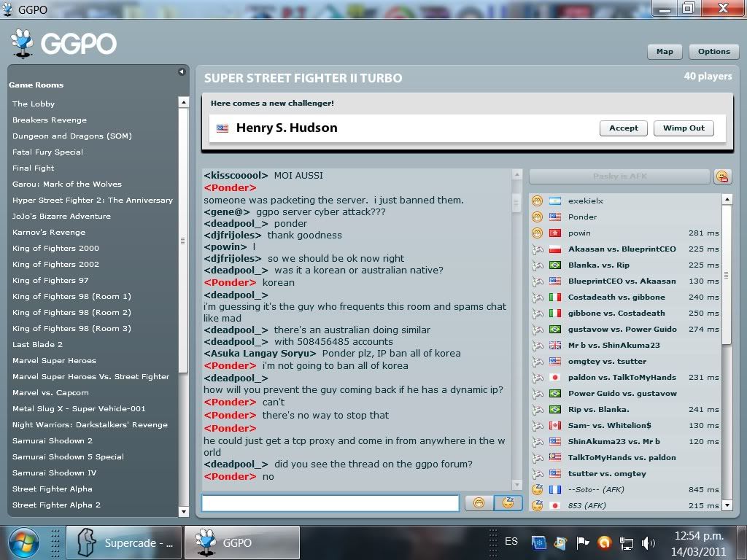The width and height of the screenshot is (747, 560).
Task: Click sleeping AFK icon beside 853
Action: click(538, 506)
